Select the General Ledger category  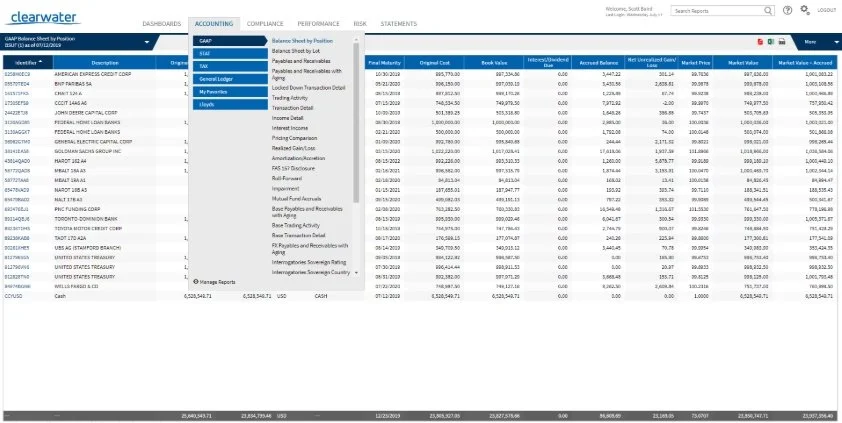(x=230, y=79)
